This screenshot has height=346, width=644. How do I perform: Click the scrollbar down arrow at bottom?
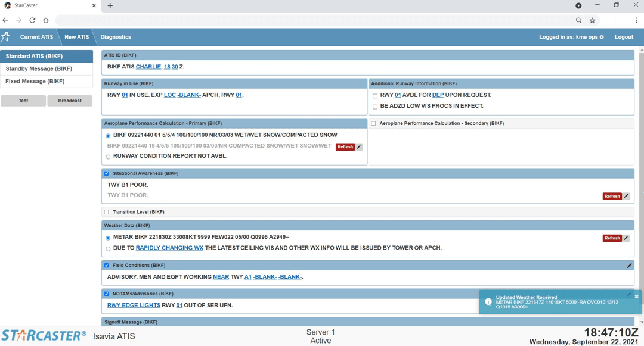coord(642,323)
